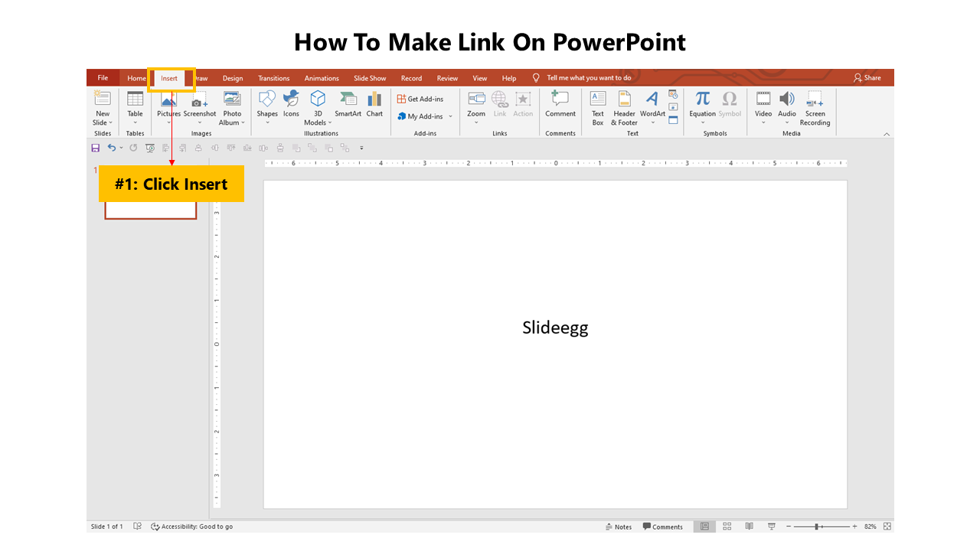Open the Animations tab

tap(322, 78)
